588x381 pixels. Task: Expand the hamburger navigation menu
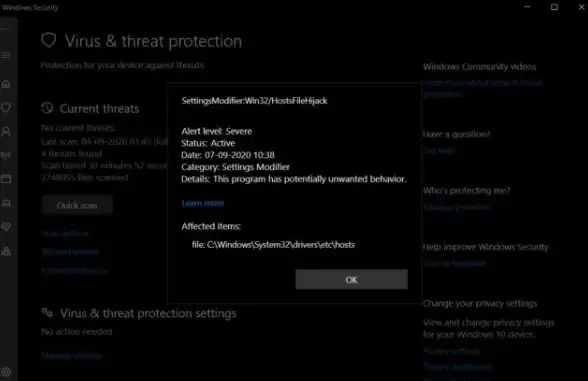[x=6, y=56]
